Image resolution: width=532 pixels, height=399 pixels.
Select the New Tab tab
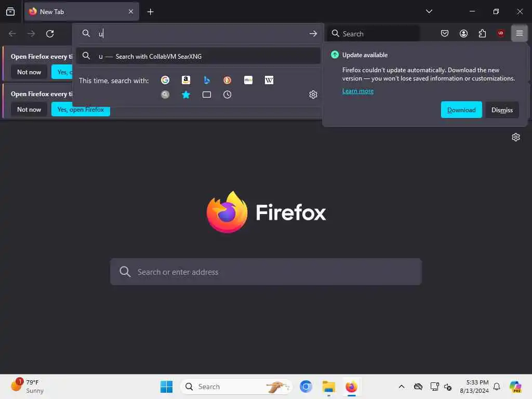coord(82,11)
